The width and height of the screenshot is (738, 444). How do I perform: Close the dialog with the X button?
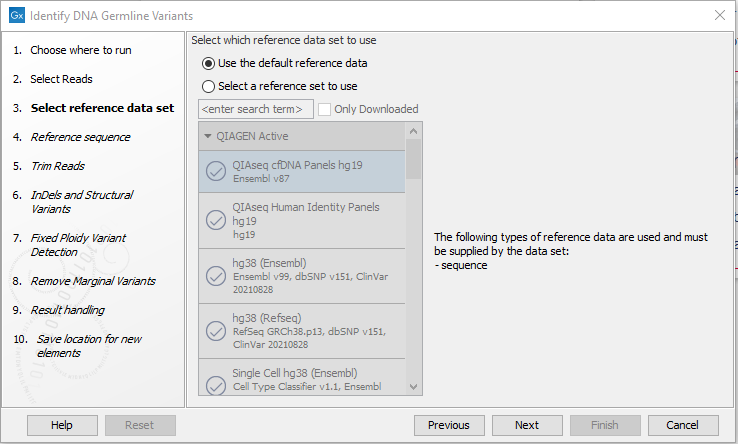(x=720, y=15)
